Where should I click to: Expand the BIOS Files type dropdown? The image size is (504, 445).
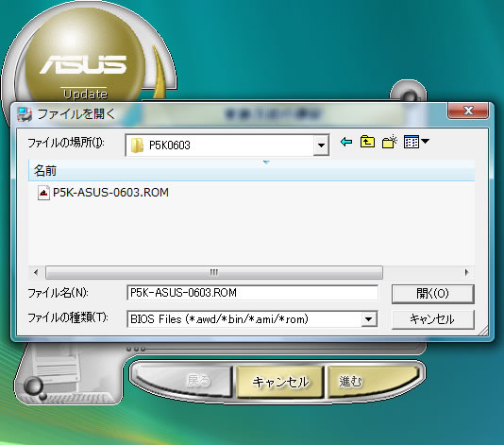(x=368, y=319)
